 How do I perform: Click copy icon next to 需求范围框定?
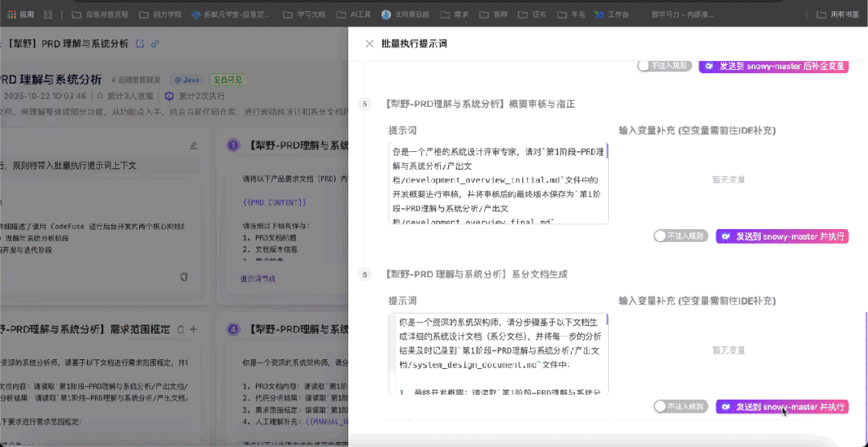coord(180,329)
